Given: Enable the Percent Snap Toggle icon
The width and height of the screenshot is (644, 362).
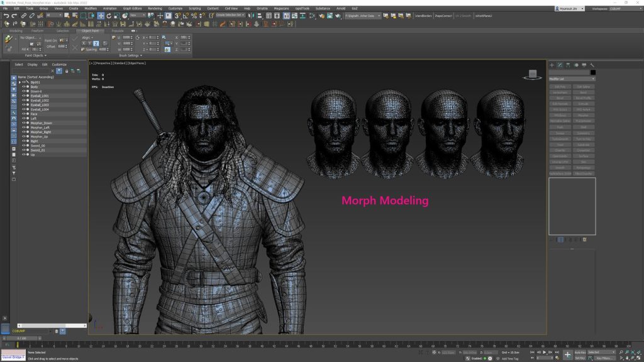Looking at the screenshot, I should coord(194,16).
